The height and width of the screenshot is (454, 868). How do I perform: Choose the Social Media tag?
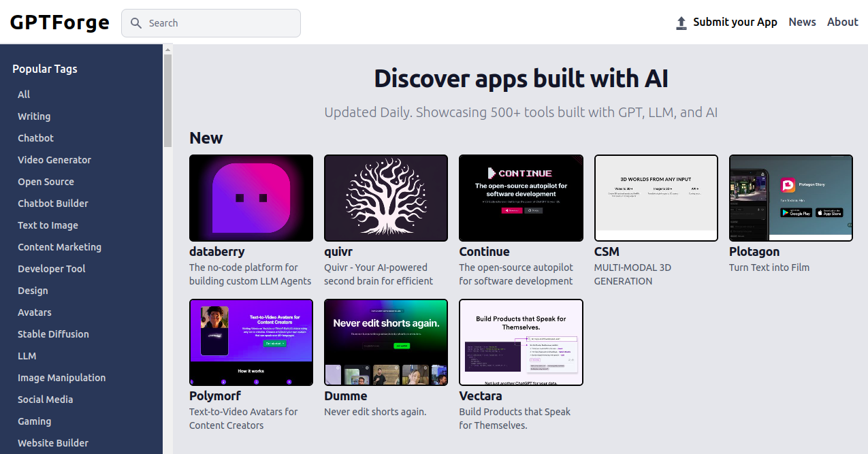[x=45, y=400]
